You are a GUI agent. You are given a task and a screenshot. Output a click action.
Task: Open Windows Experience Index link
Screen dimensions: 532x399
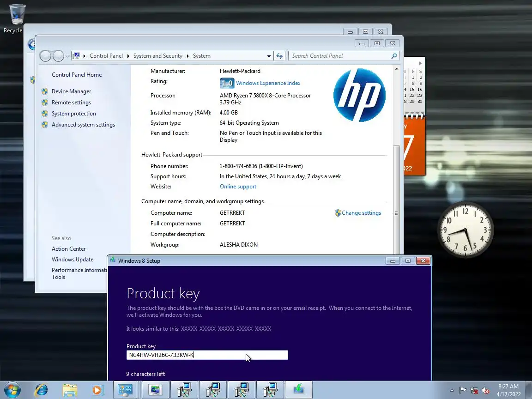click(268, 83)
